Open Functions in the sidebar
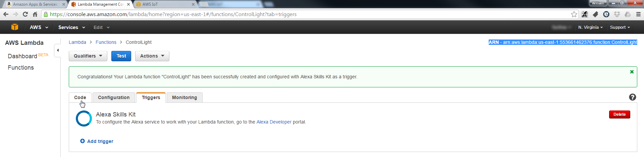644x157 pixels. pos(21,68)
